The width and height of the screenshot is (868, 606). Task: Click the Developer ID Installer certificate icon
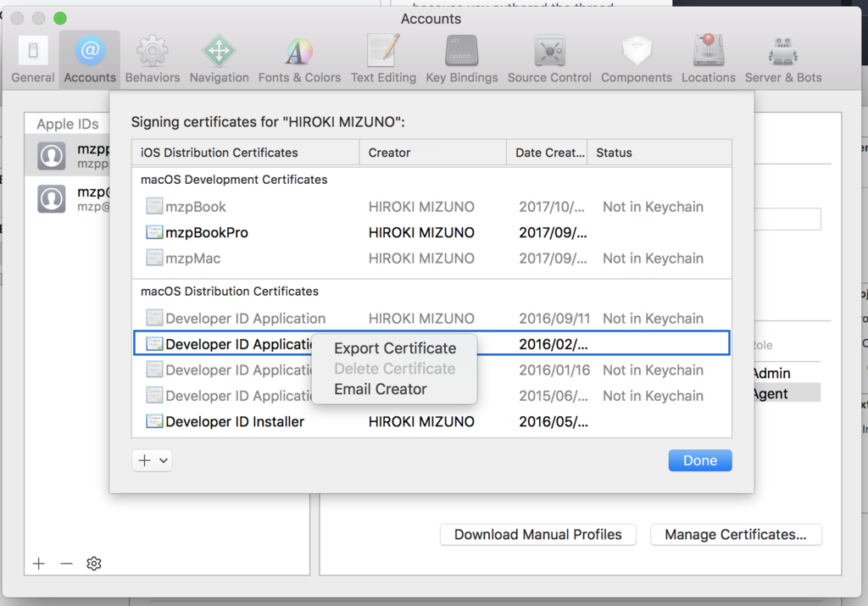point(154,421)
